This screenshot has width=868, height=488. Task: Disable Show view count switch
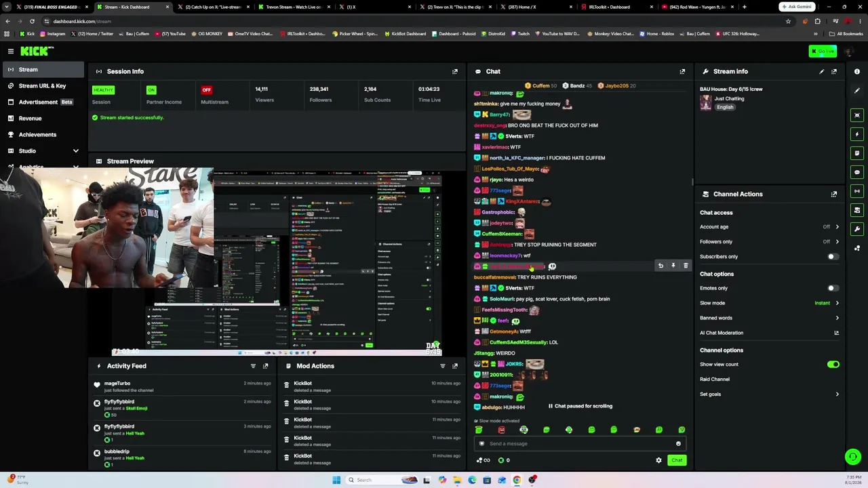pos(833,365)
